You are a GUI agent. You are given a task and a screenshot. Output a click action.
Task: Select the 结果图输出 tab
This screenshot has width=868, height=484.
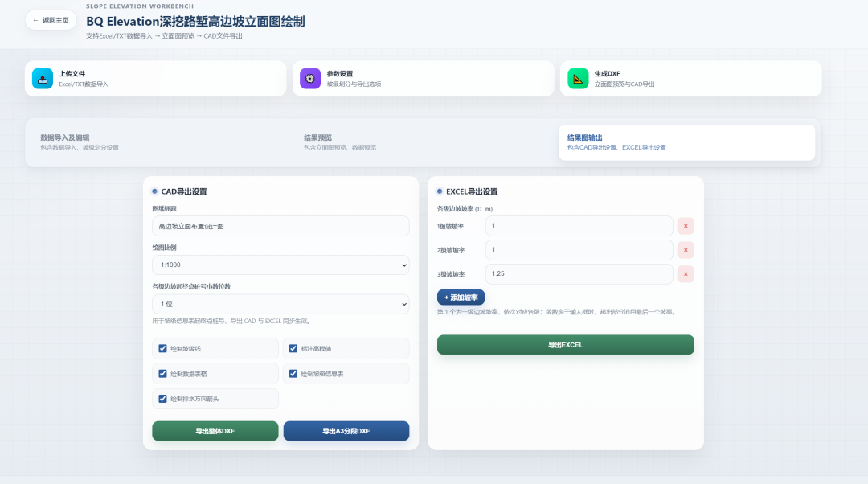tap(686, 142)
